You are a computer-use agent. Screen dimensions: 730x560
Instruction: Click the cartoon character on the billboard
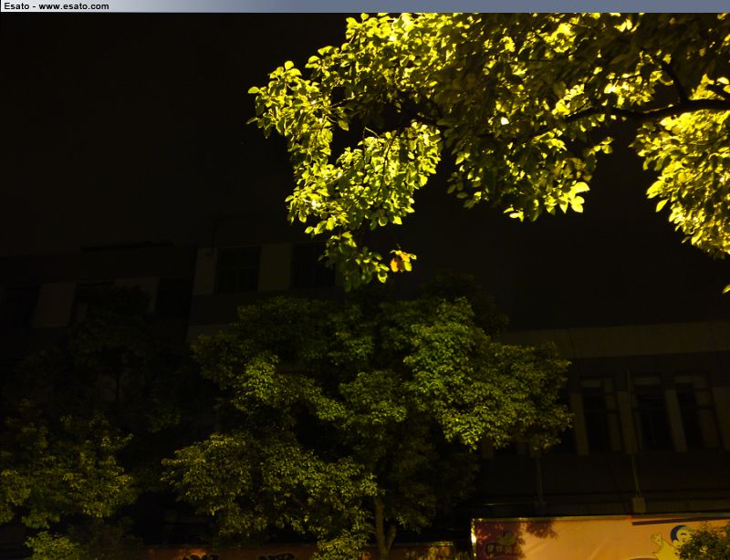662,544
